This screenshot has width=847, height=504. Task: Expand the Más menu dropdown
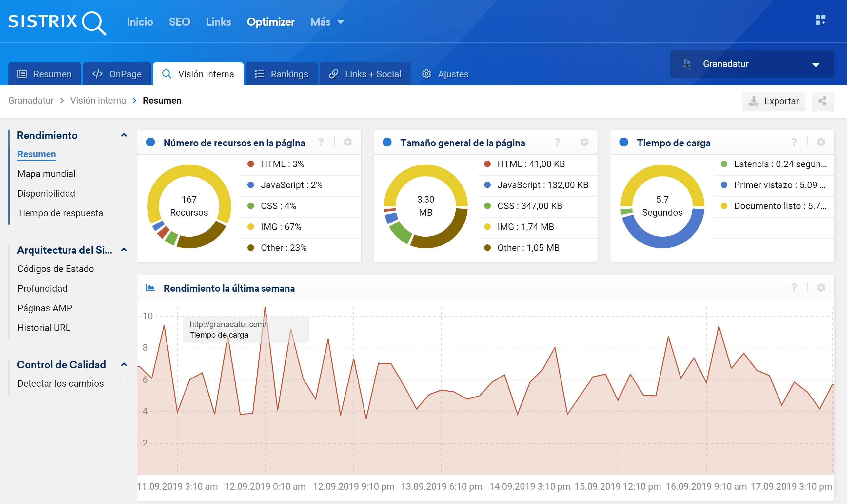(327, 22)
